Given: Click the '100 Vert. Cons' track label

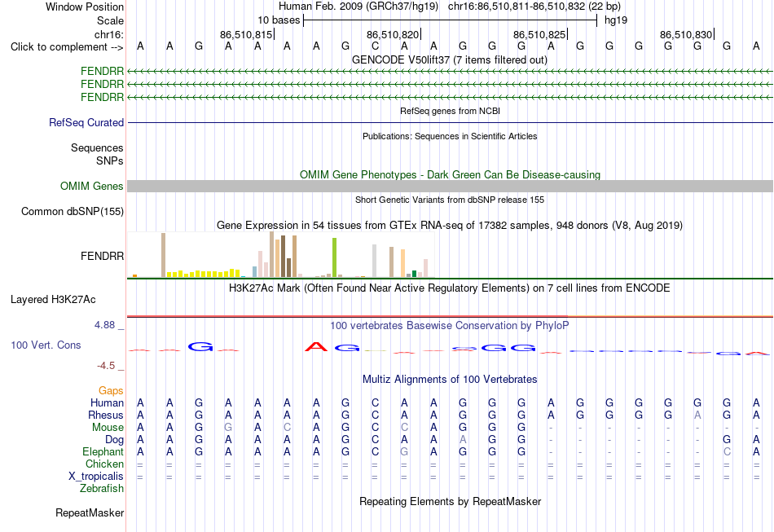Looking at the screenshot, I should (46, 345).
